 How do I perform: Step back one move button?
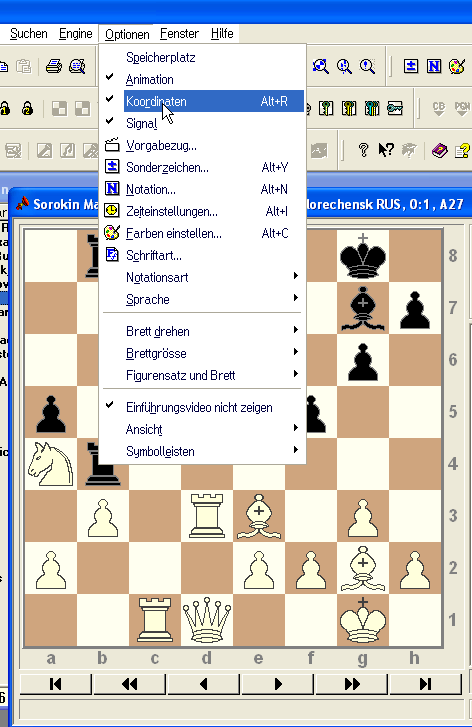(x=204, y=684)
